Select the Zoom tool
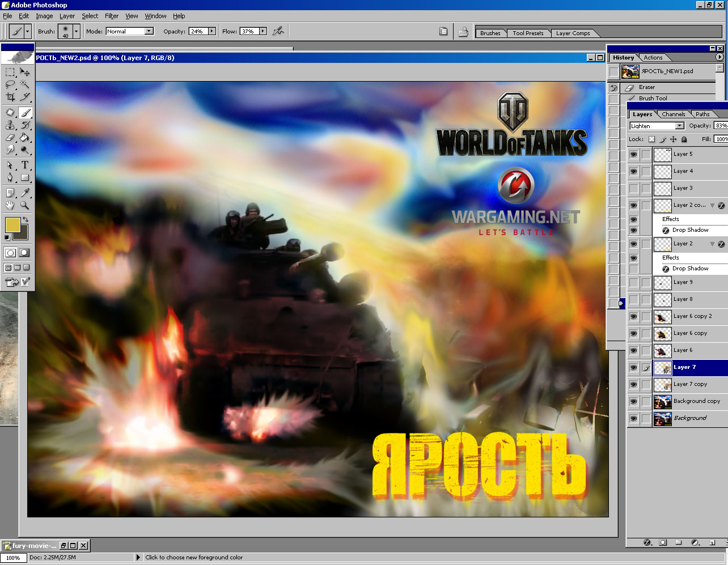 pyautogui.click(x=25, y=206)
